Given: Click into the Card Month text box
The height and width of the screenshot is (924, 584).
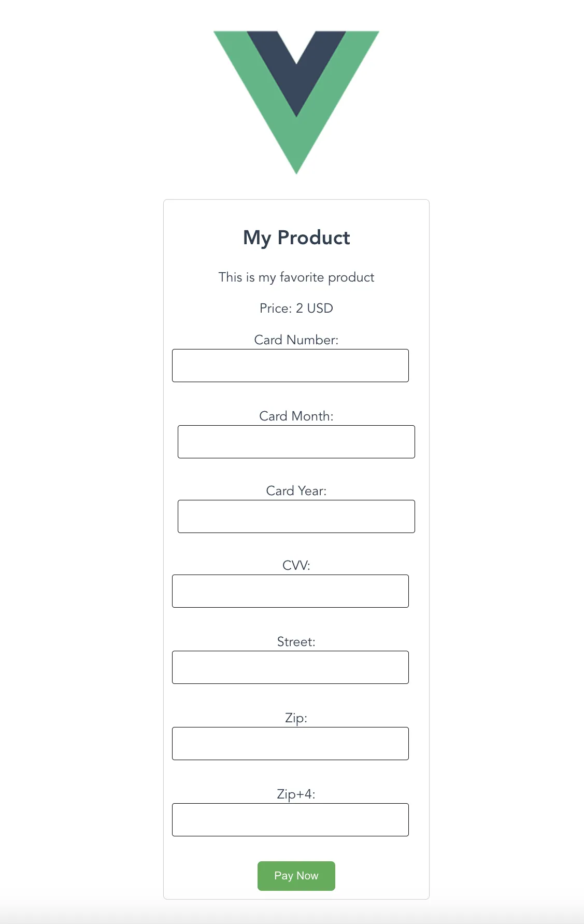Looking at the screenshot, I should pos(296,442).
